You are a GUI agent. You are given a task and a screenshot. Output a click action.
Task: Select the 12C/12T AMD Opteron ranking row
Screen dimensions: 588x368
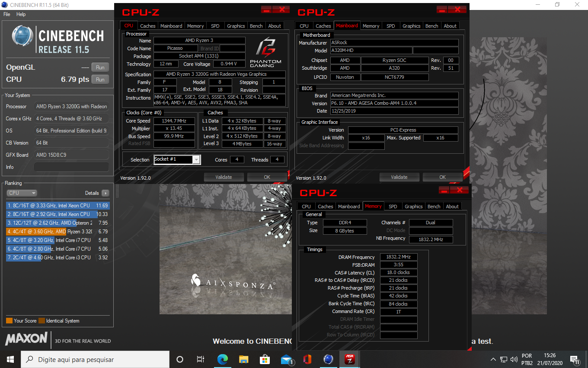point(58,223)
